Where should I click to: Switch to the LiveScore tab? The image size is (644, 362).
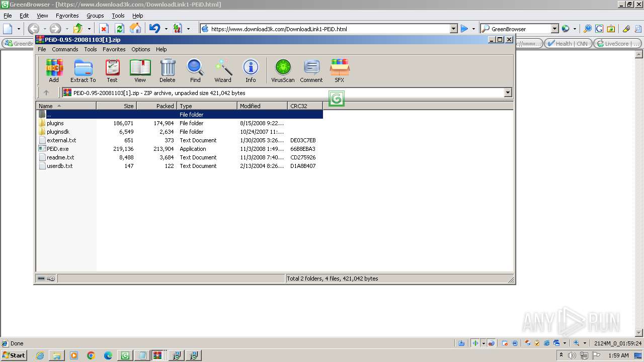(617, 44)
